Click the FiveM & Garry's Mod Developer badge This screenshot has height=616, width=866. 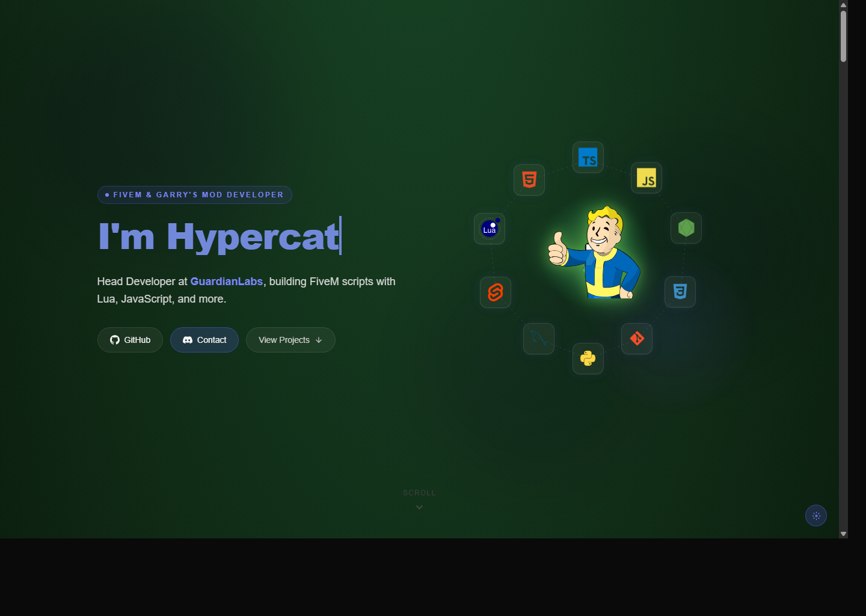[x=195, y=195]
